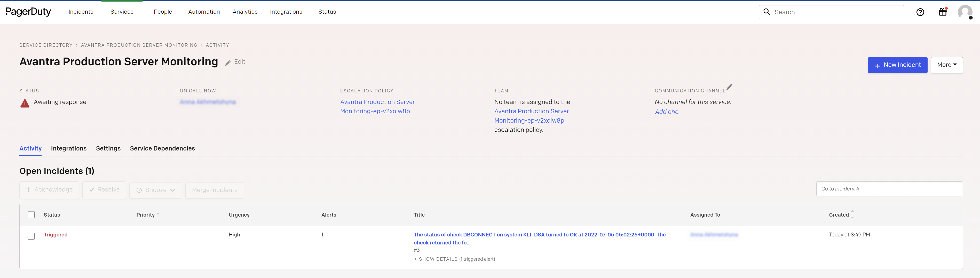
Task: Click the Status column header
Action: 52,215
